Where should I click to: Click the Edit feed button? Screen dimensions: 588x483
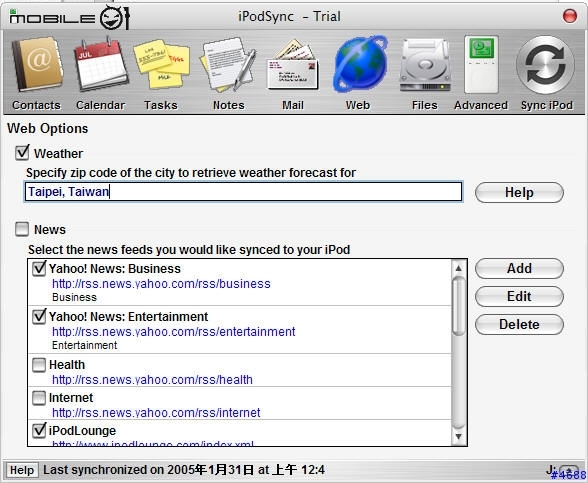click(x=519, y=296)
